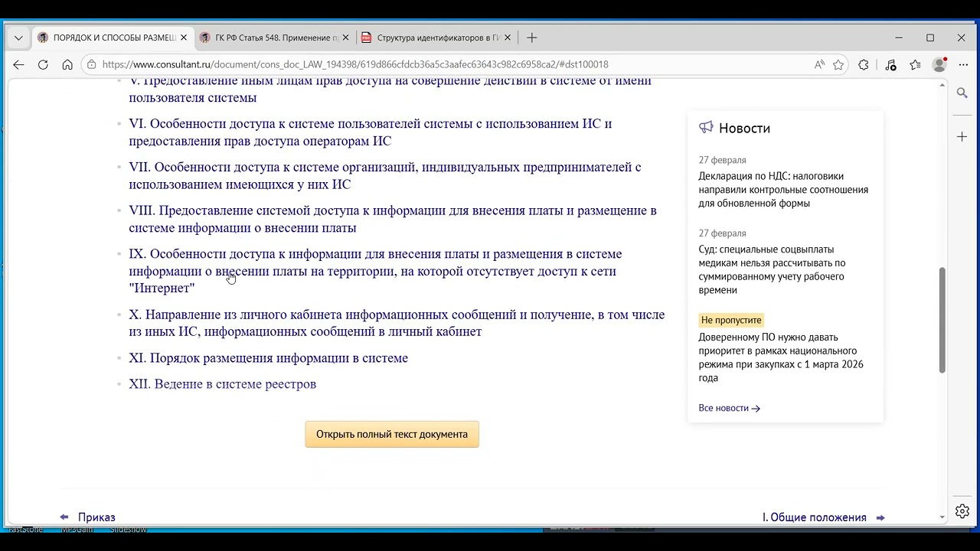
Task: Open browser settings and more menu
Action: coord(962,65)
